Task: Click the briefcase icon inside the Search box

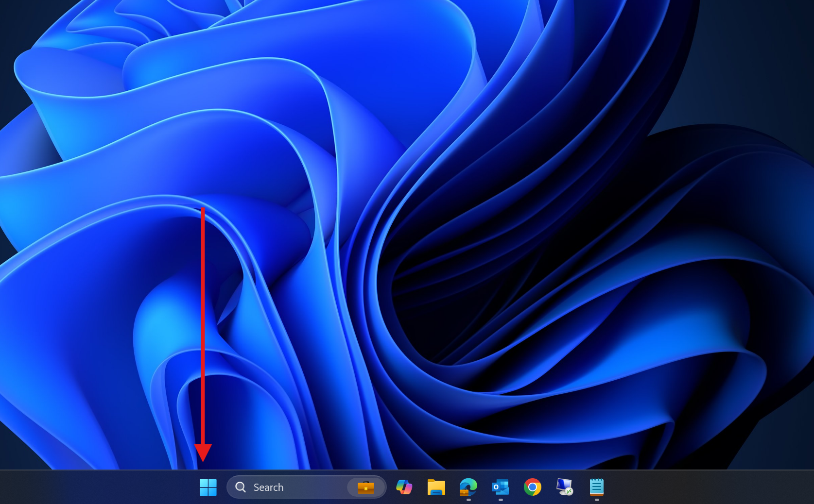Action: click(366, 487)
